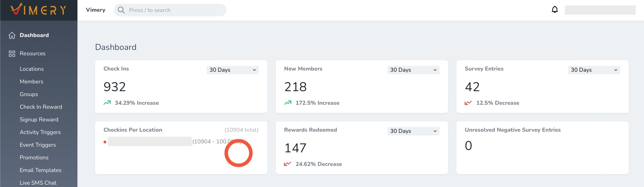Open Live SMS Chat
Viewport: 644px width, 187px height.
pos(38,183)
